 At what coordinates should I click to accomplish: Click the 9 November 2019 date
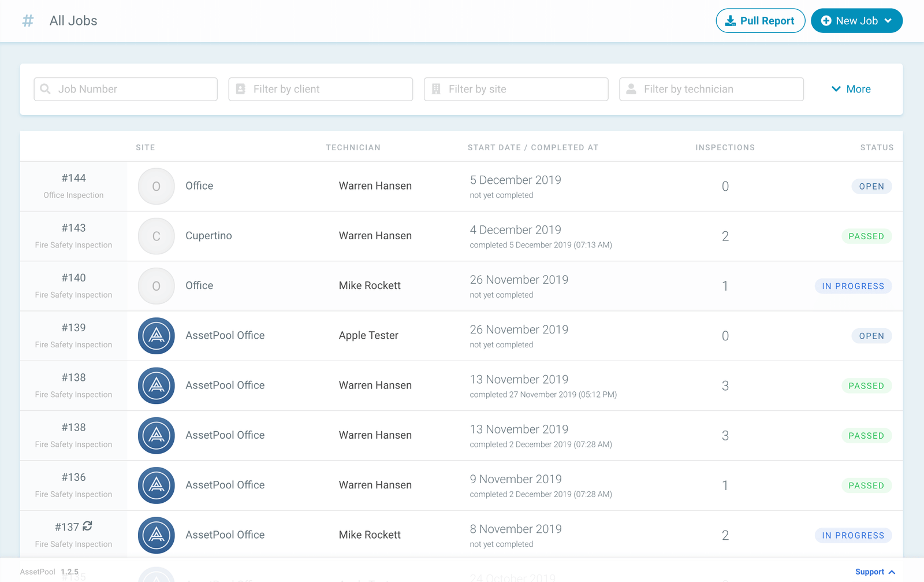[516, 479]
